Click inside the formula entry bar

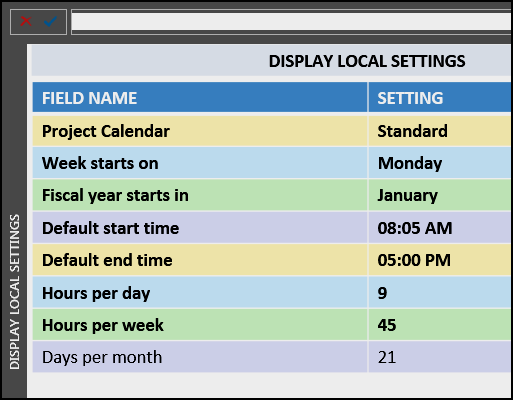(292, 22)
